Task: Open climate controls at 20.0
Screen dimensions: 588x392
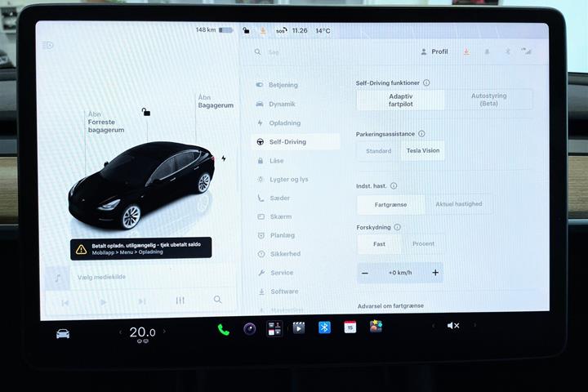Action: pos(142,332)
